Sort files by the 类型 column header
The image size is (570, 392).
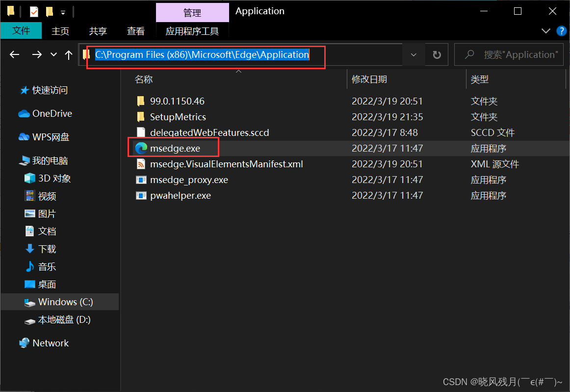pos(479,79)
